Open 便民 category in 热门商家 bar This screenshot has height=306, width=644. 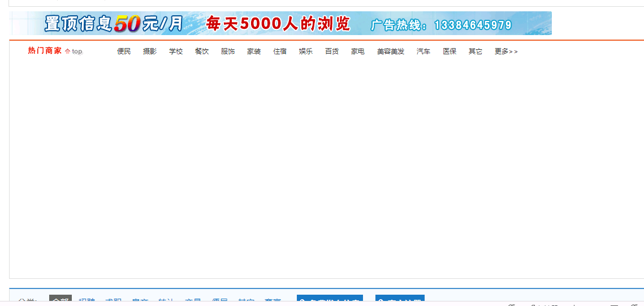tap(124, 51)
